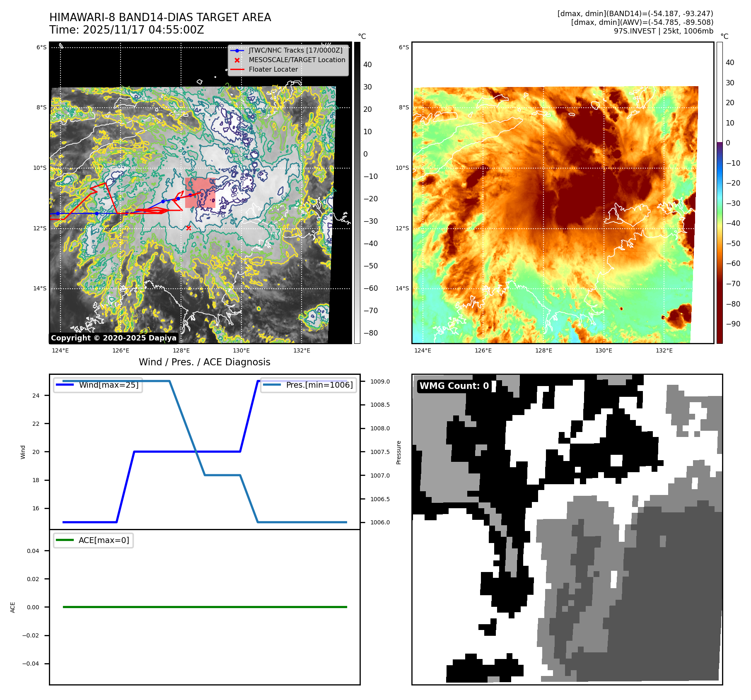The width and height of the screenshot is (751, 700).
Task: Click the 97S.INVEST 25kt 1006mb label
Action: point(663,31)
